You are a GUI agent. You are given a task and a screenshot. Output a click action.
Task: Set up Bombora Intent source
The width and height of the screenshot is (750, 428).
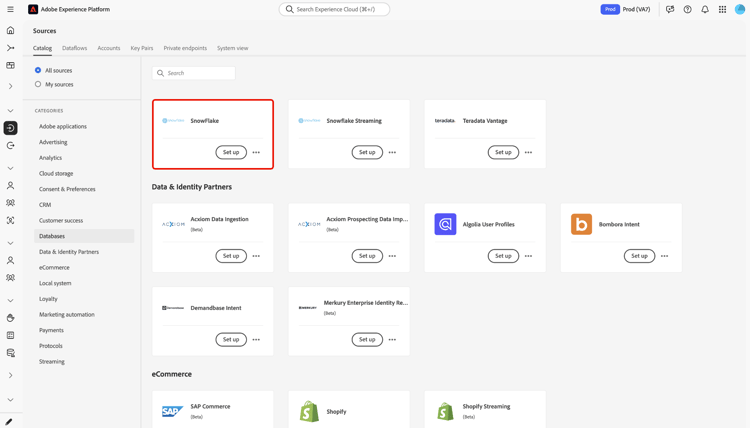[640, 256]
